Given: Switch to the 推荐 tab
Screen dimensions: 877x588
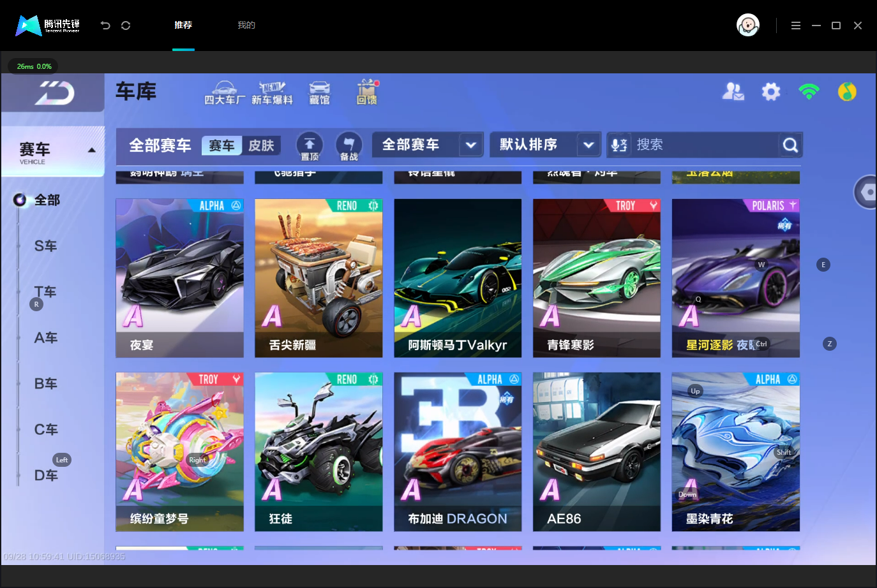Looking at the screenshot, I should 183,26.
